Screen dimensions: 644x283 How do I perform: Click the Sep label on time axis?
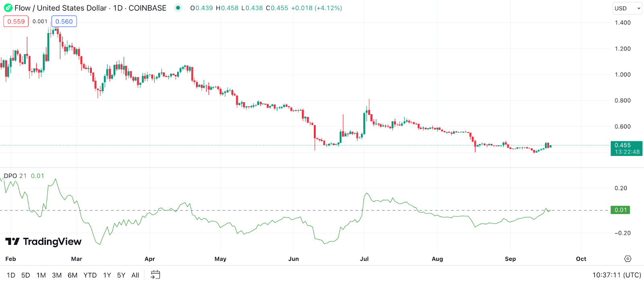pyautogui.click(x=510, y=259)
